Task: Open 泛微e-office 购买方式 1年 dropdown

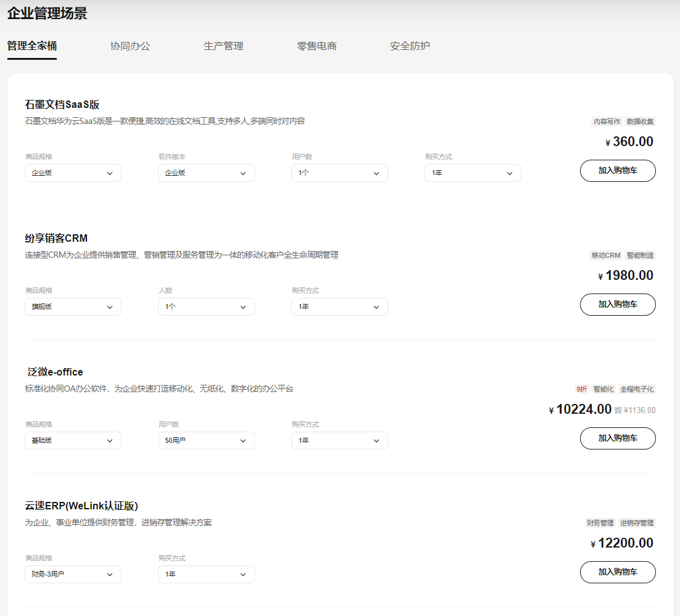Action: point(339,440)
